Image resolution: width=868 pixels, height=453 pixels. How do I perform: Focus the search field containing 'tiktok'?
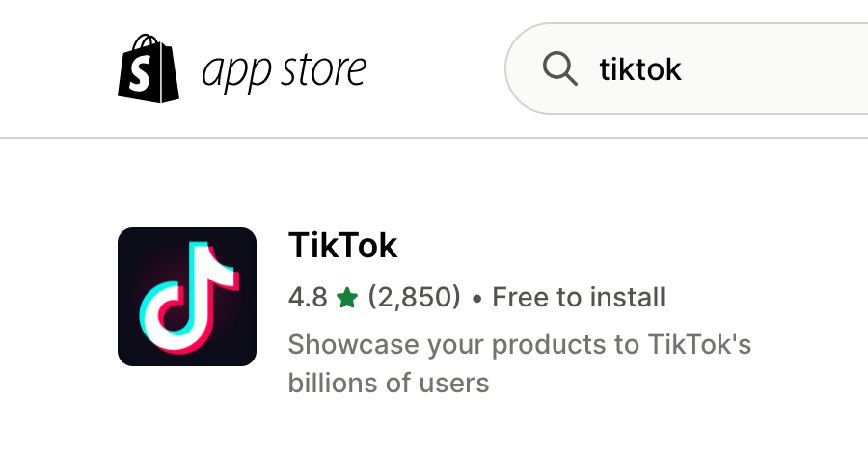[687, 68]
